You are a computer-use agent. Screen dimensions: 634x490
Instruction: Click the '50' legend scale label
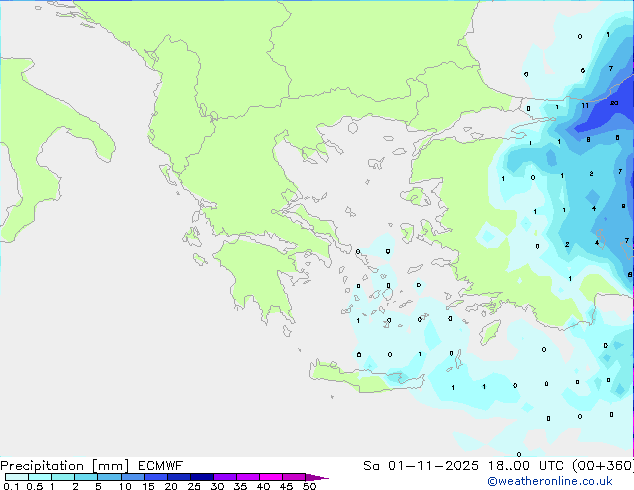(309, 486)
